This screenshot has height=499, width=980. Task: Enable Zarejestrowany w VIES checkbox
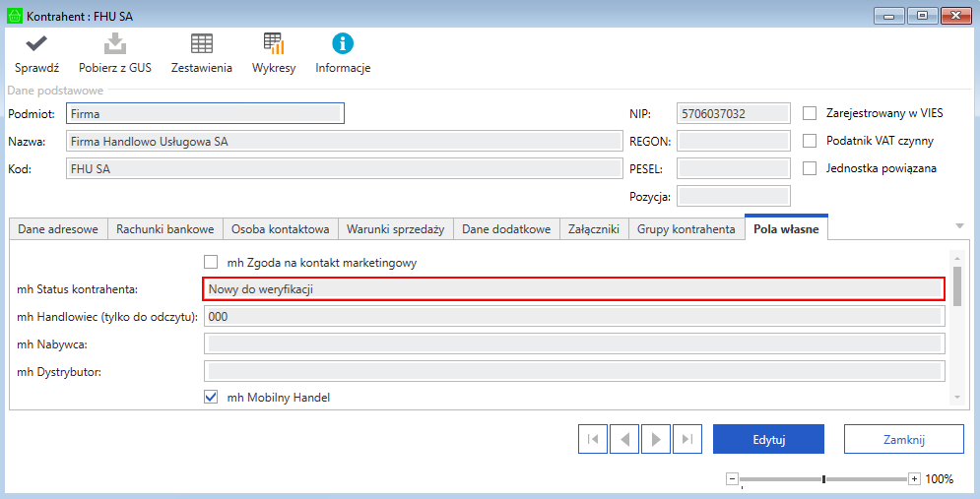point(811,113)
